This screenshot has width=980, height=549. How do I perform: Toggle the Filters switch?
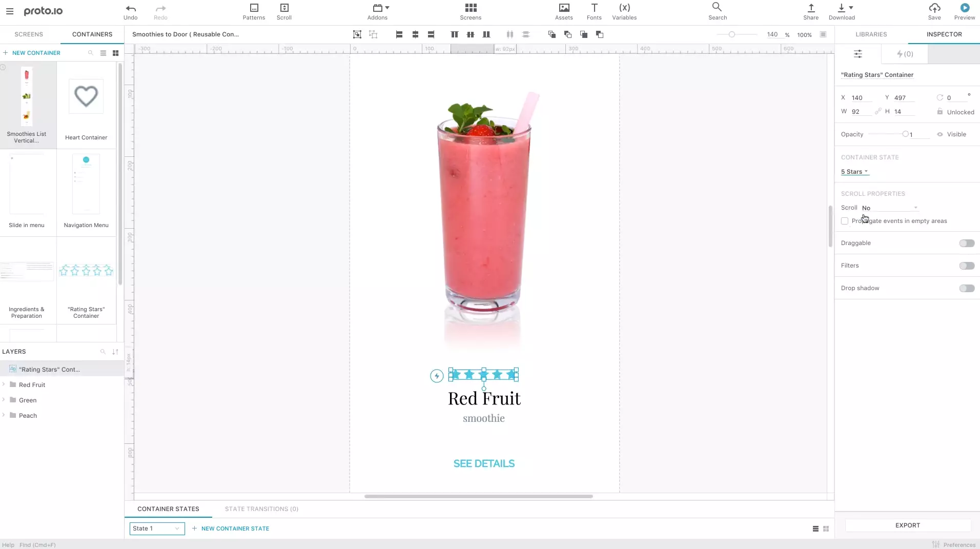[967, 266]
